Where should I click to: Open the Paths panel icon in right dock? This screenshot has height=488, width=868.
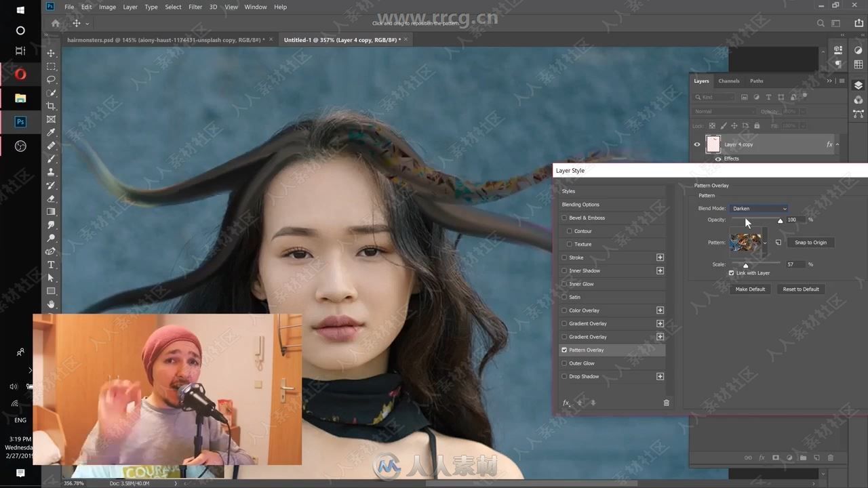(859, 114)
